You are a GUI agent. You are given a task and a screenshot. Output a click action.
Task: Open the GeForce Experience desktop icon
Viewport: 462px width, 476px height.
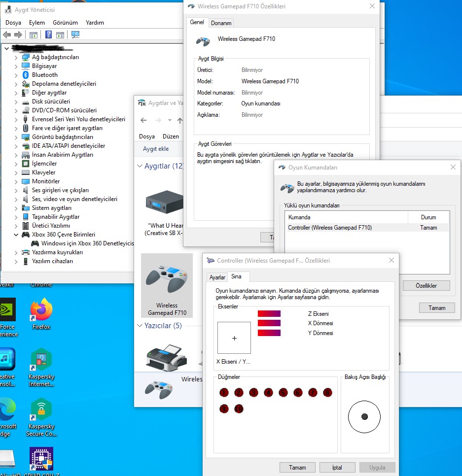(8, 317)
